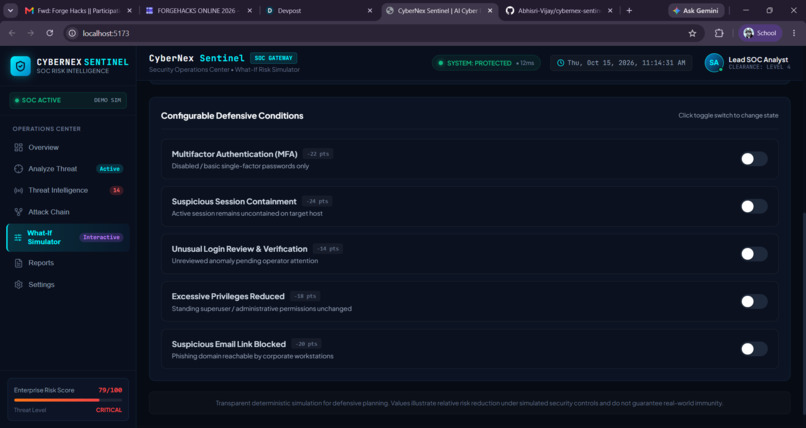
Task: Bookmark this page with the star icon
Action: (x=692, y=33)
